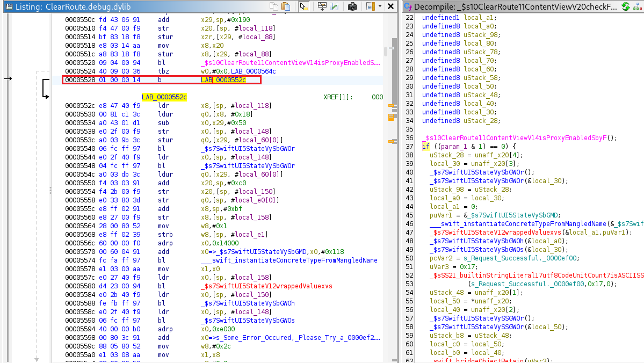Click the listing vertical scrollbar thumb
The width and height of the screenshot is (644, 363).
(386, 52)
